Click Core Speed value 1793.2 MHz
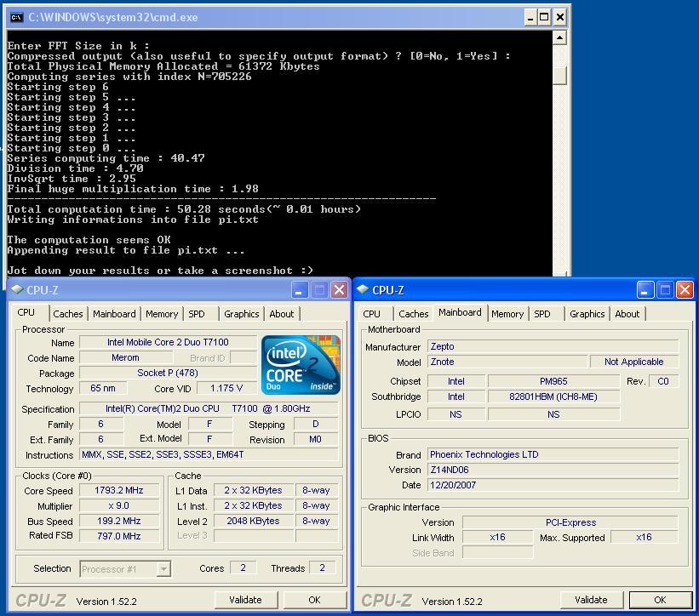The width and height of the screenshot is (699, 616). pos(119,490)
